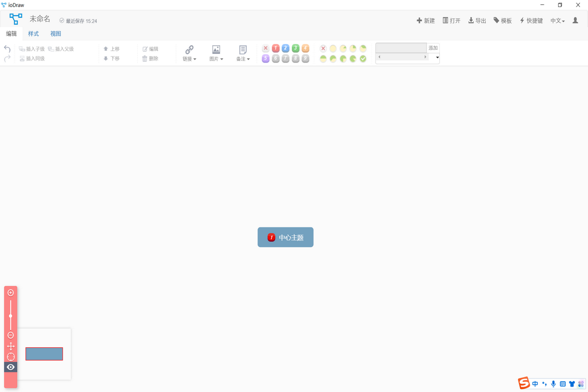Select the locate-center target icon
The image size is (588, 392).
point(10,357)
